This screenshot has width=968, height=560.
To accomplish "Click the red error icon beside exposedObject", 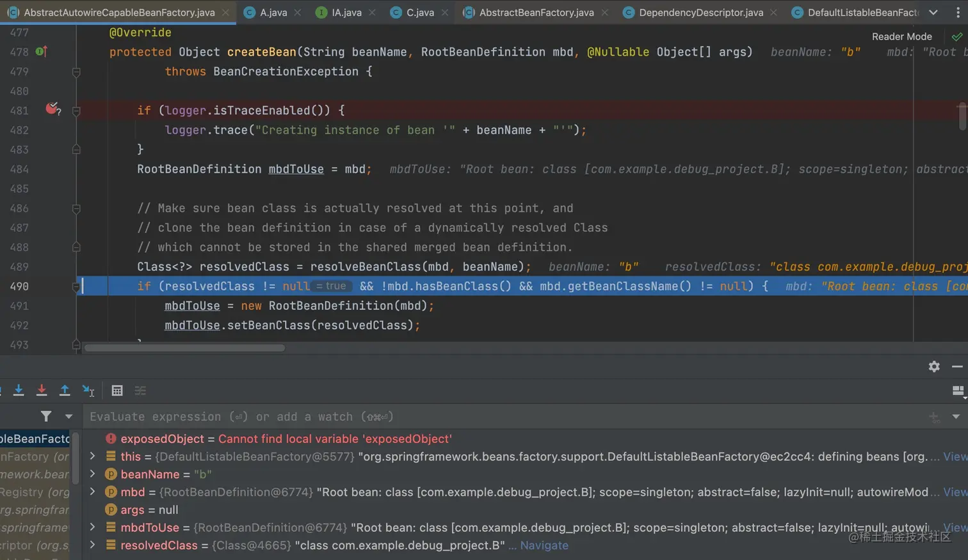I will 111,438.
